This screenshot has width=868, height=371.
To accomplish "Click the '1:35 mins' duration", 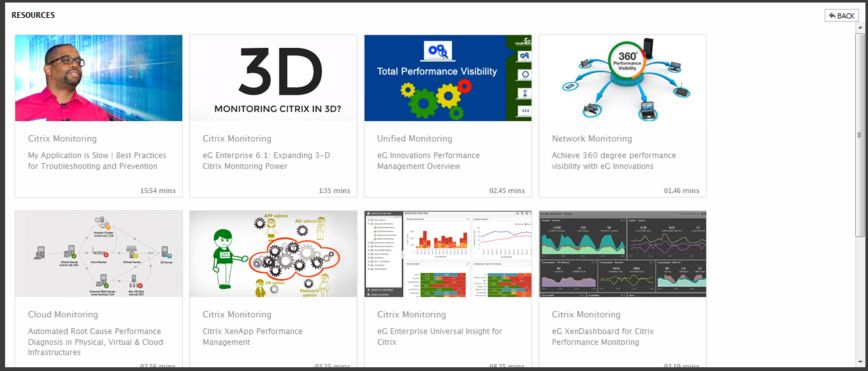I will pos(335,191).
